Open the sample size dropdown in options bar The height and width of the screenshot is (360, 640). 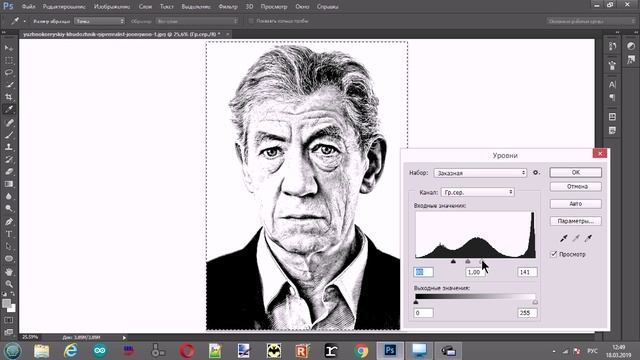99,21
